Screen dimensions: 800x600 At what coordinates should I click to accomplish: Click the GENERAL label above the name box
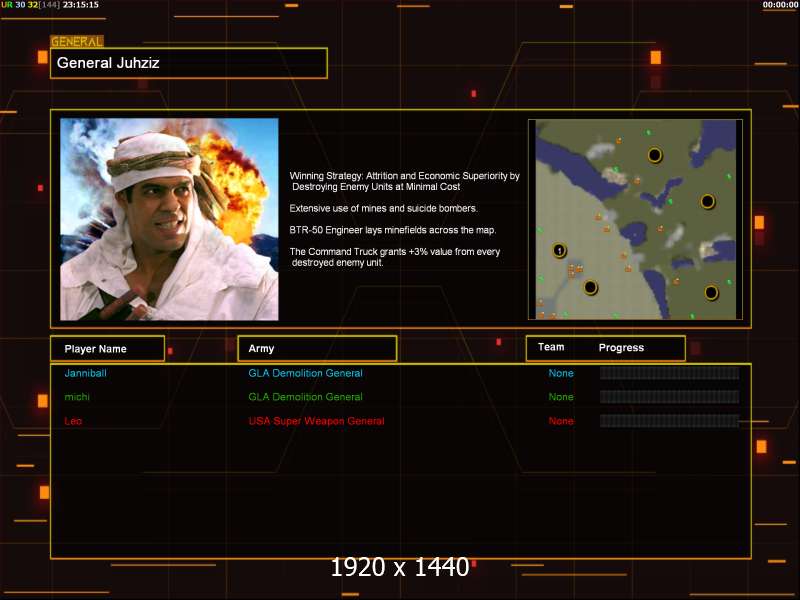pos(77,42)
